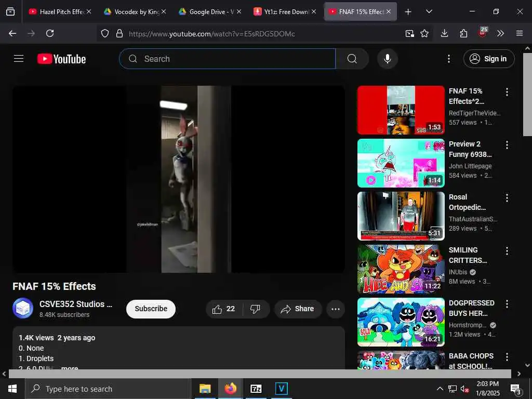Play the FNAF video in player

point(179,179)
